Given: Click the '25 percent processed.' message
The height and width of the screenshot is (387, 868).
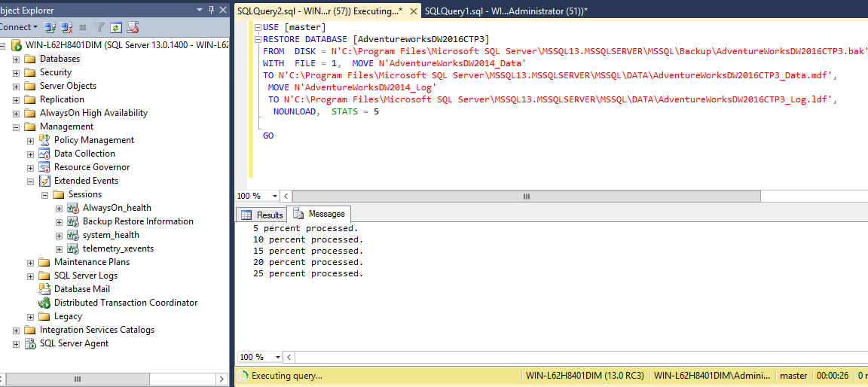Looking at the screenshot, I should tap(308, 273).
